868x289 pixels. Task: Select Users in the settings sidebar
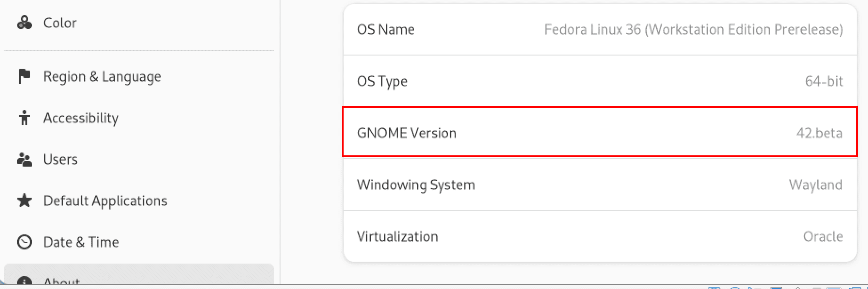[x=60, y=159]
